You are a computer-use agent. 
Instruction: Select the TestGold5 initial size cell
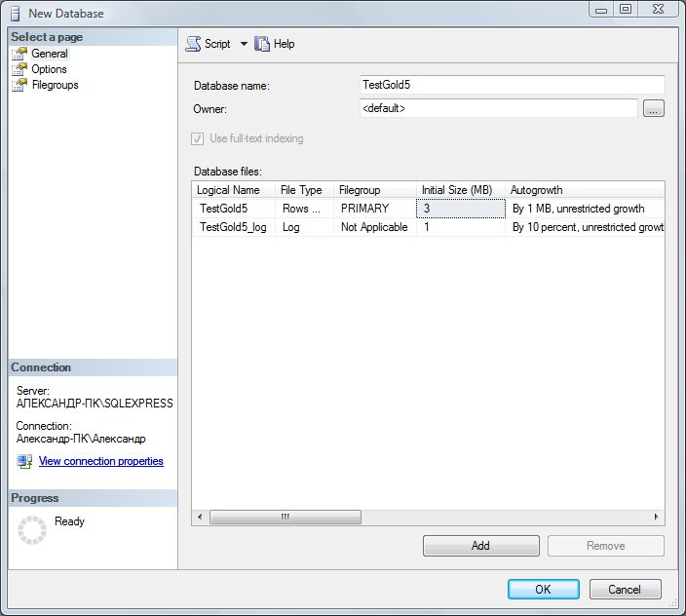coord(460,208)
